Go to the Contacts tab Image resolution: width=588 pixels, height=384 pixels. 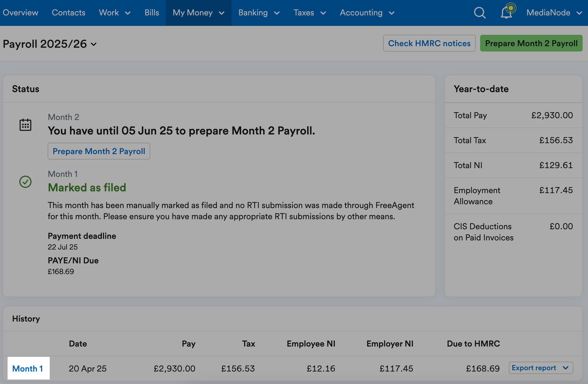coord(68,13)
